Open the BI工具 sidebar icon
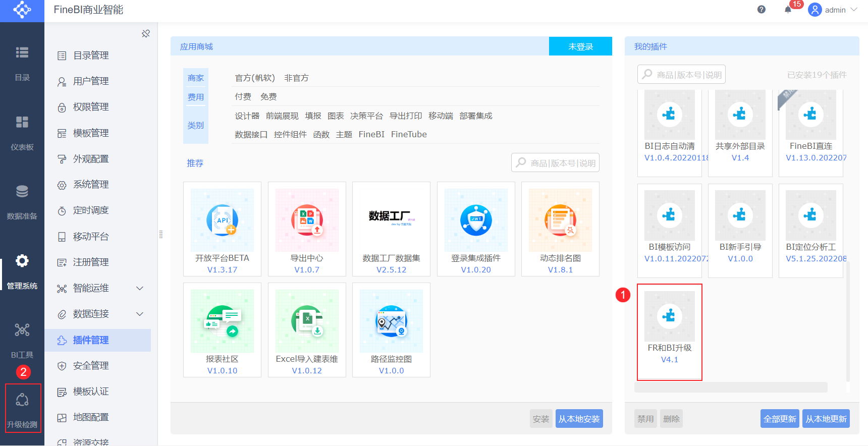The height and width of the screenshot is (446, 868). [x=22, y=330]
